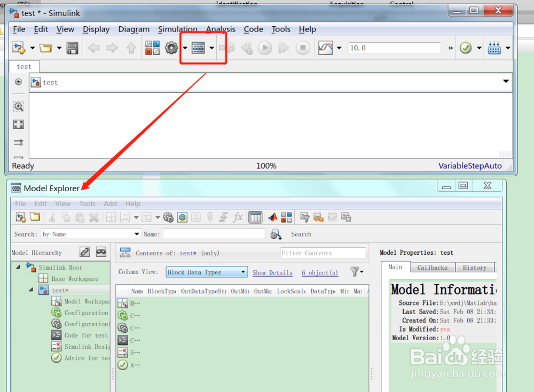Open the Data Inspector dropdown arrow
The width and height of the screenshot is (534, 392).
click(339, 48)
